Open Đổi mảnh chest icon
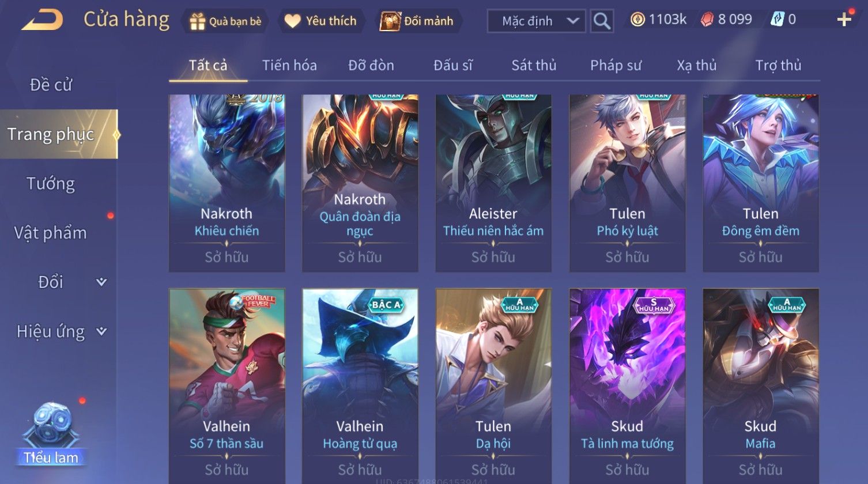The width and height of the screenshot is (868, 484). pyautogui.click(x=390, y=21)
